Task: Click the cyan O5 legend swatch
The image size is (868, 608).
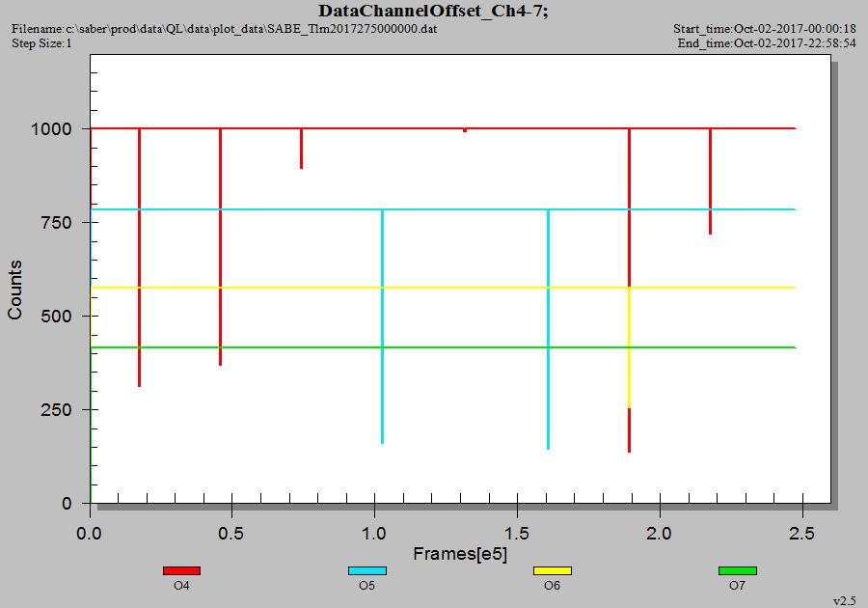Action: [367, 570]
